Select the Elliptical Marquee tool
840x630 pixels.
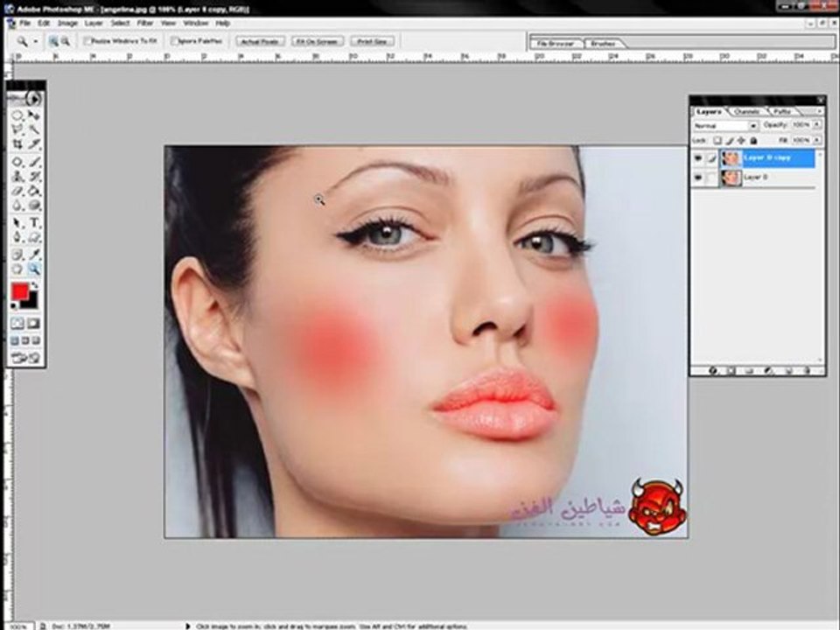pyautogui.click(x=17, y=115)
